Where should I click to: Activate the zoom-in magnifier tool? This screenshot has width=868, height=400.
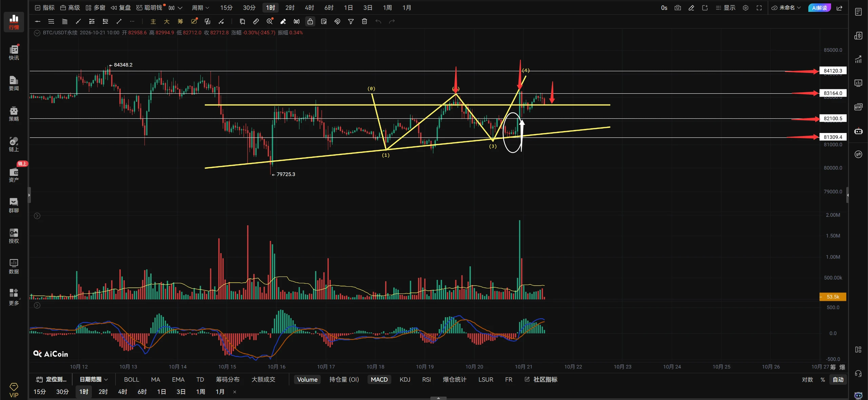270,21
